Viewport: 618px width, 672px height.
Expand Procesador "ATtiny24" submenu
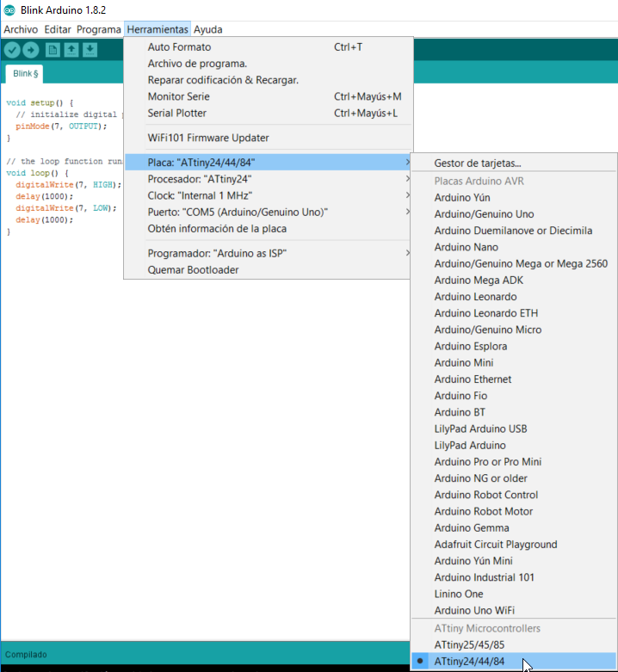[x=268, y=179]
